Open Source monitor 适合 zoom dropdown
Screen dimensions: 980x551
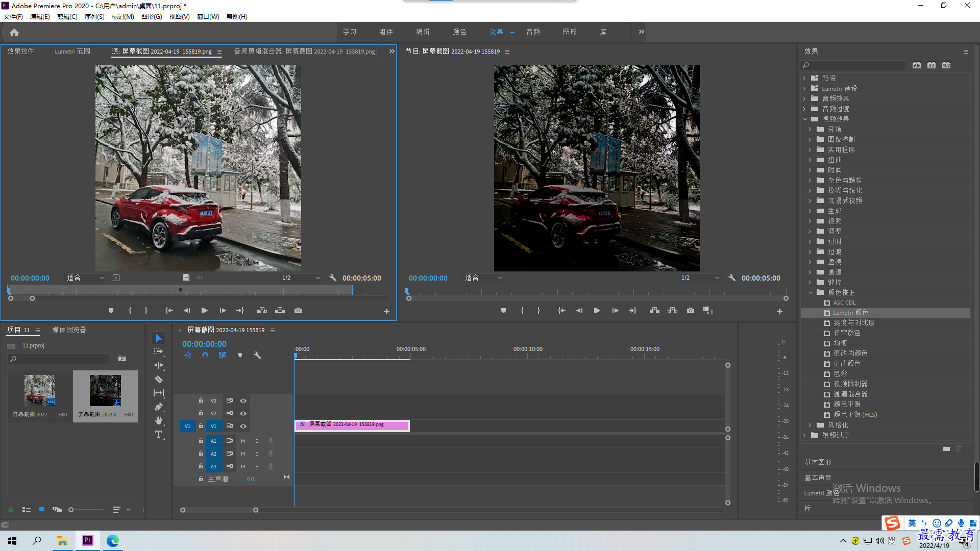point(85,278)
